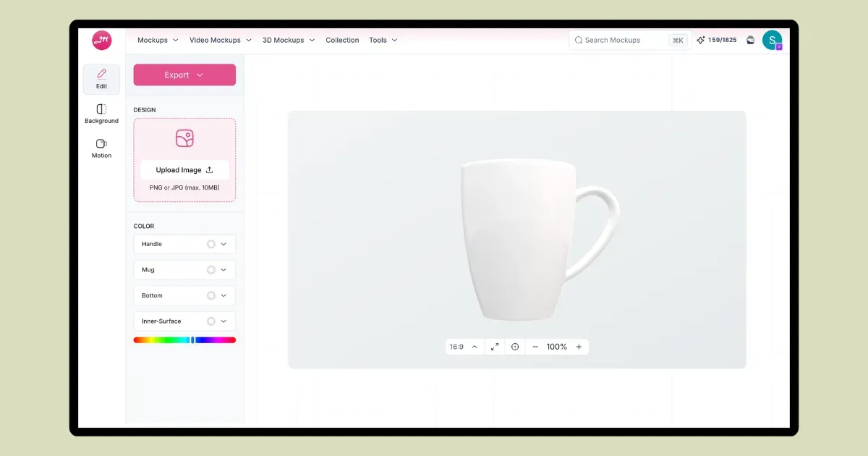
Task: Zoom in with the plus icon
Action: point(579,347)
